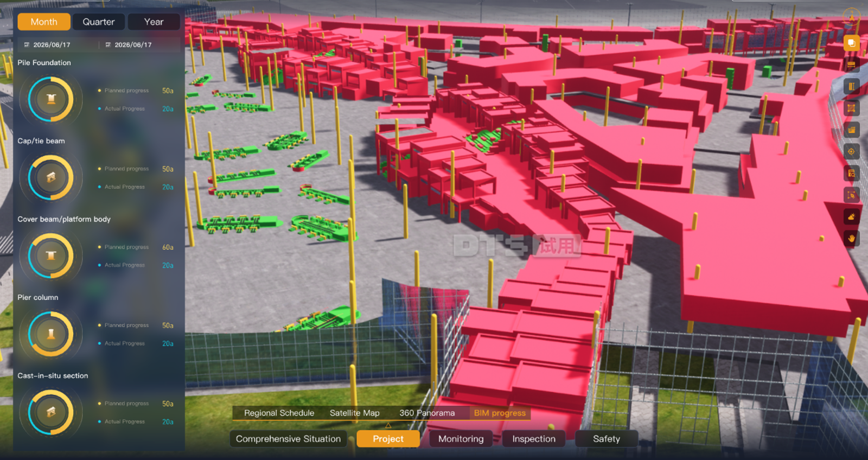Screen dimensions: 868x460
Task: Click the Pier column progress ring icon
Action: (51, 334)
